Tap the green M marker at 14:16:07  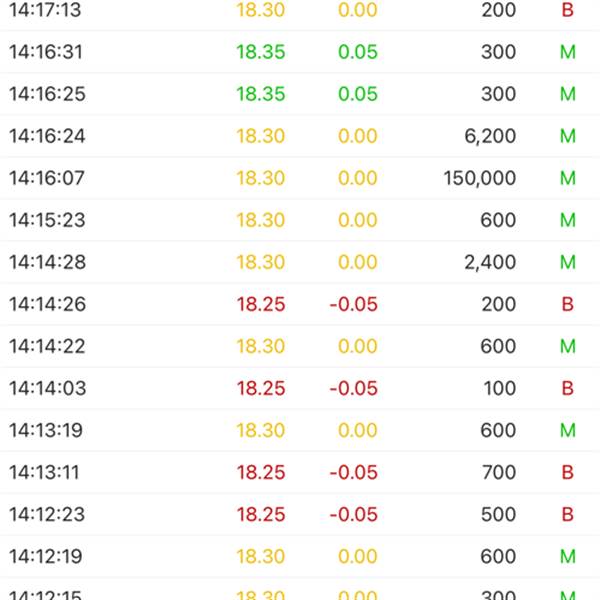point(568,178)
